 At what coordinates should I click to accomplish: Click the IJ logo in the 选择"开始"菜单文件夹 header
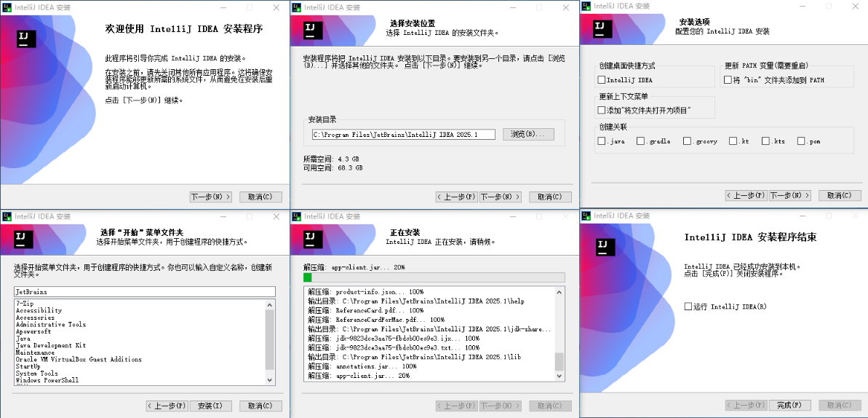click(x=24, y=239)
